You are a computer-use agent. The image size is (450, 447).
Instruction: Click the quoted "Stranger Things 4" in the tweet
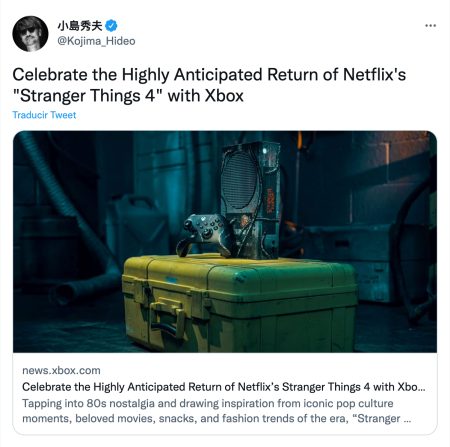[88, 96]
